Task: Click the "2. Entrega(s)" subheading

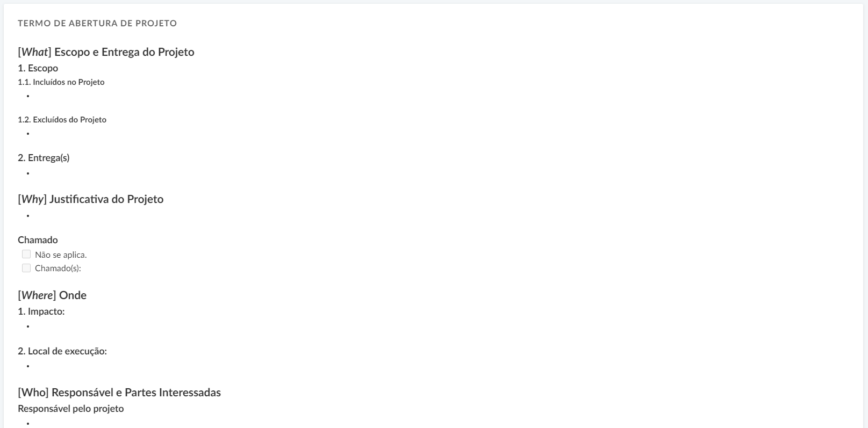Action: 44,158
